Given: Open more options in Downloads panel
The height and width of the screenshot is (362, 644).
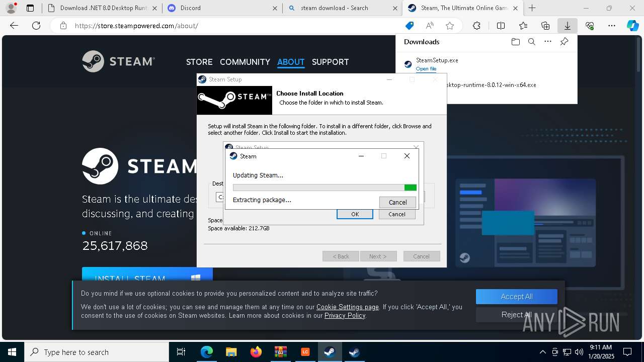Looking at the screenshot, I should click(548, 42).
